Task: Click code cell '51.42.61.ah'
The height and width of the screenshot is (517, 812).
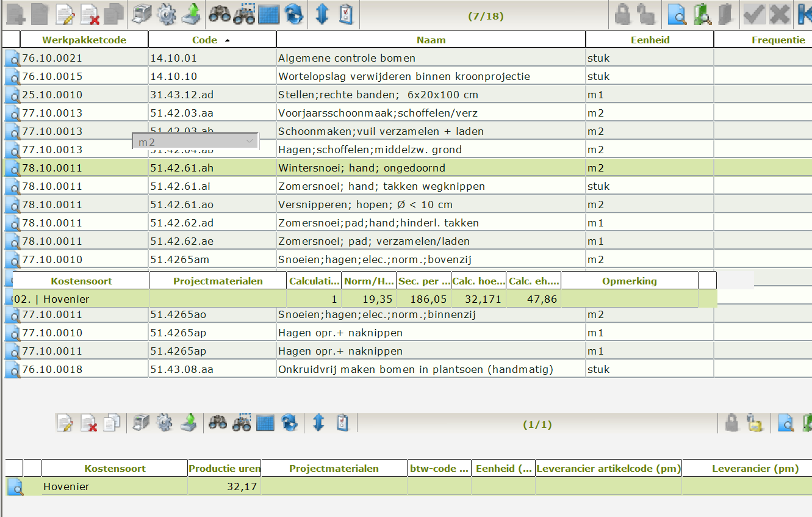Action: (212, 168)
